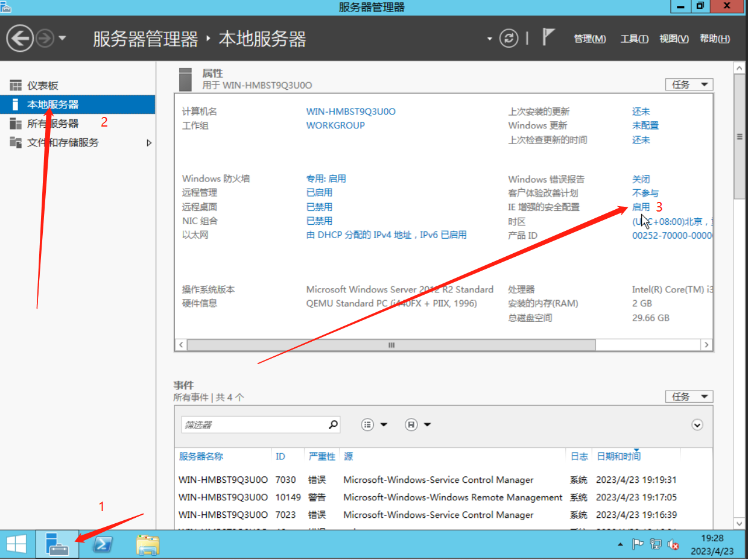
Task: Open the save query dropdown in events
Action: tap(418, 425)
